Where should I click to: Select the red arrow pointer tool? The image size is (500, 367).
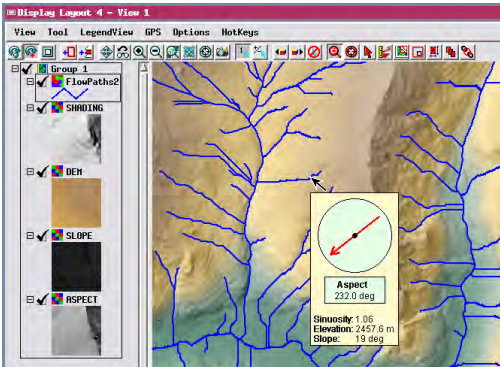pos(368,52)
